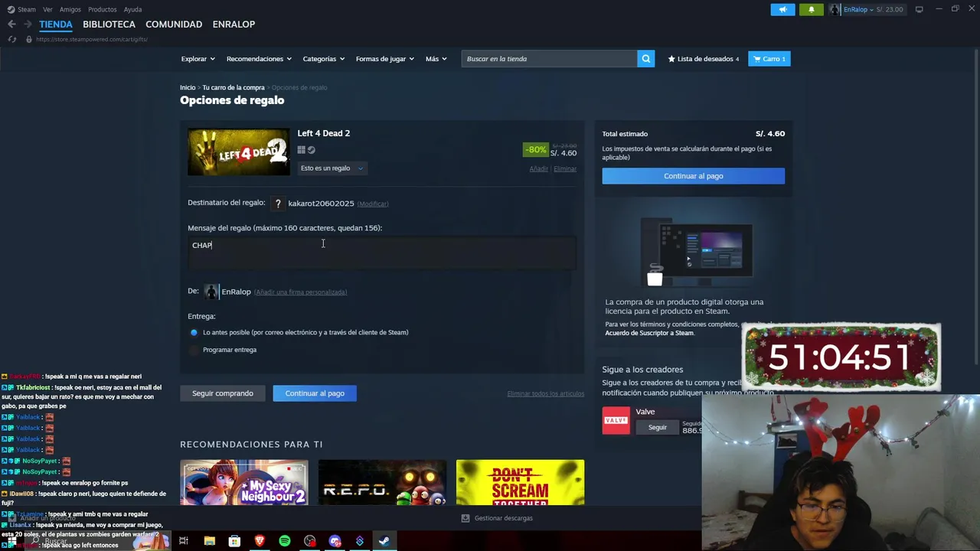Image resolution: width=980 pixels, height=551 pixels.
Task: Click 'Añadir una firma personalizada' link
Action: (300, 292)
